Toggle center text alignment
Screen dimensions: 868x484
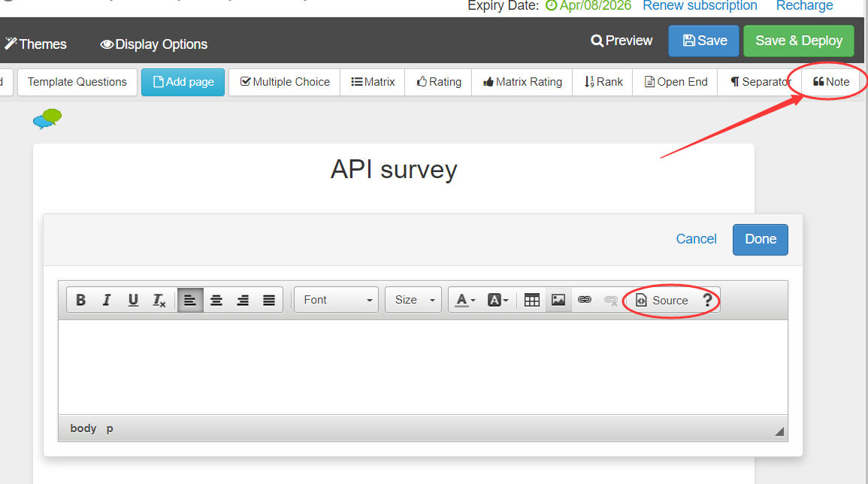point(216,300)
